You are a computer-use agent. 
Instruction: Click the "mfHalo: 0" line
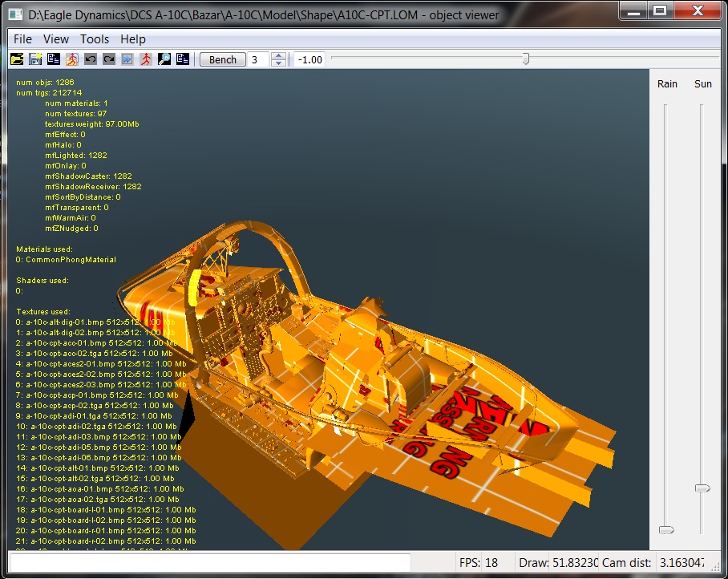click(x=63, y=145)
